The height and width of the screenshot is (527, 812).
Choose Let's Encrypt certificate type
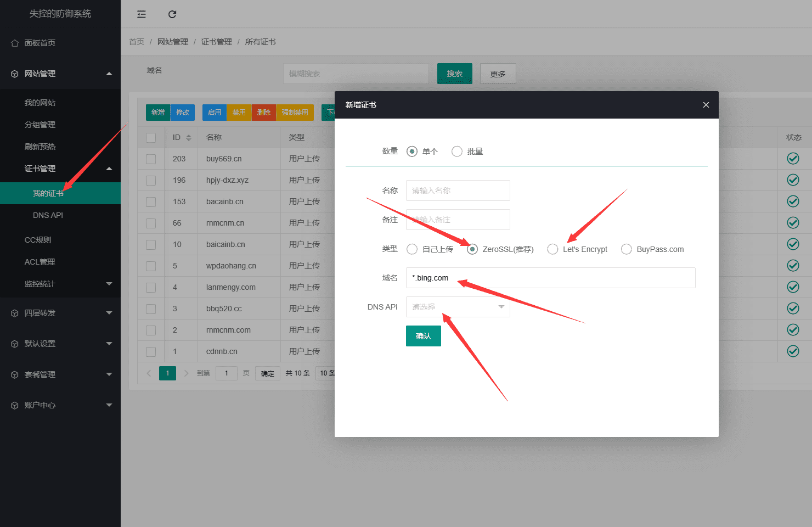[552, 249]
